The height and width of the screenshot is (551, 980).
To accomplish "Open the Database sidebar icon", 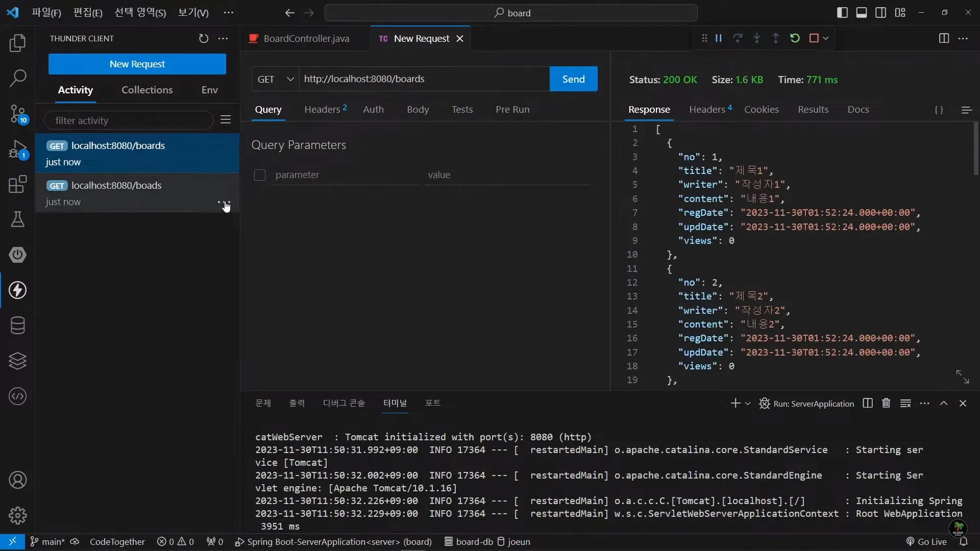I will pos(18,325).
